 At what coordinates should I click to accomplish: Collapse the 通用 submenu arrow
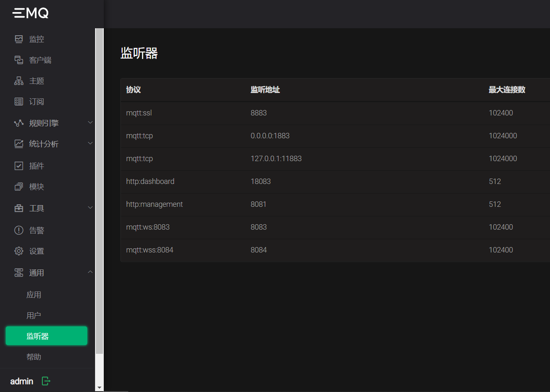pyautogui.click(x=90, y=272)
